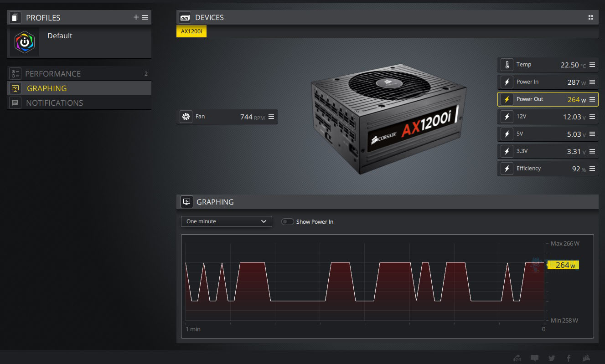This screenshot has width=605, height=364.
Task: Click the Min 258 W graph label
Action: (564, 321)
